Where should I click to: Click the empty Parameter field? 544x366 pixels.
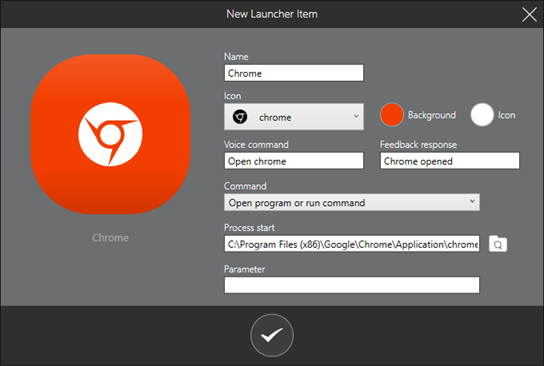352,285
